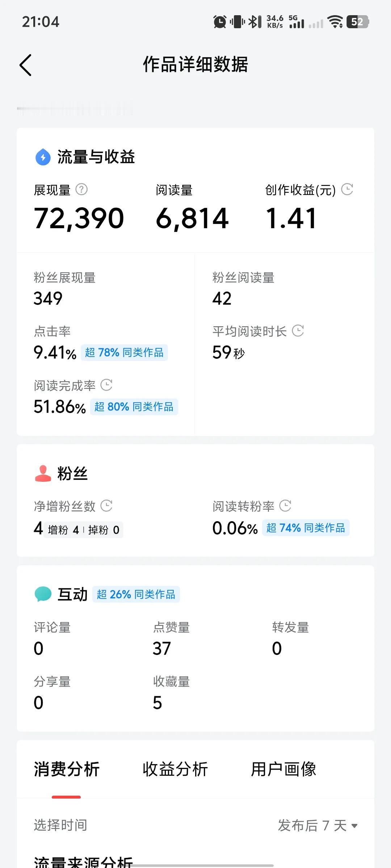The width and height of the screenshot is (391, 868).
Task: Tap clock icon beside 平均阅读时长
Action: 298,331
